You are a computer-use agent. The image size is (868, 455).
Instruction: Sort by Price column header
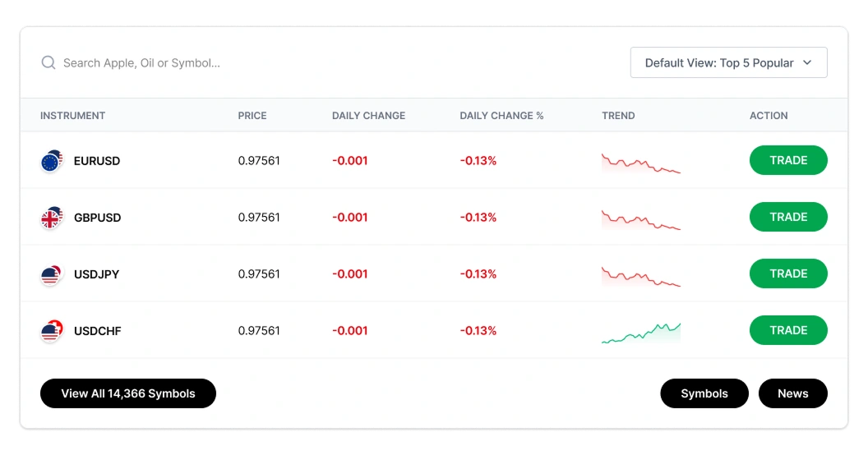click(252, 116)
